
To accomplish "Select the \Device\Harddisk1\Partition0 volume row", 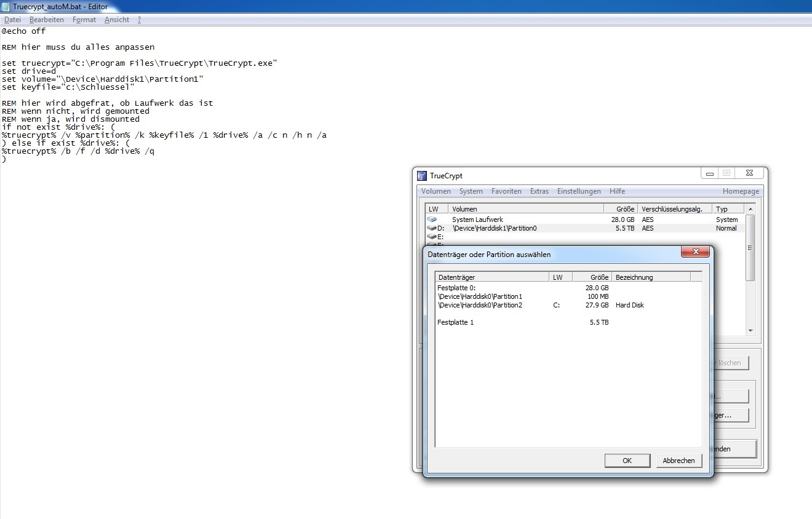I will (x=585, y=228).
